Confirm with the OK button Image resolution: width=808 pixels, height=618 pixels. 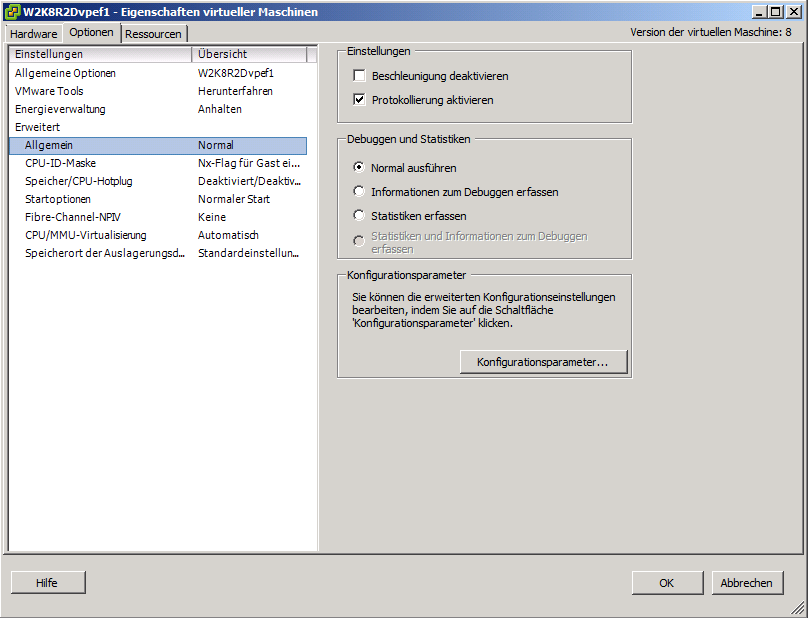click(667, 582)
